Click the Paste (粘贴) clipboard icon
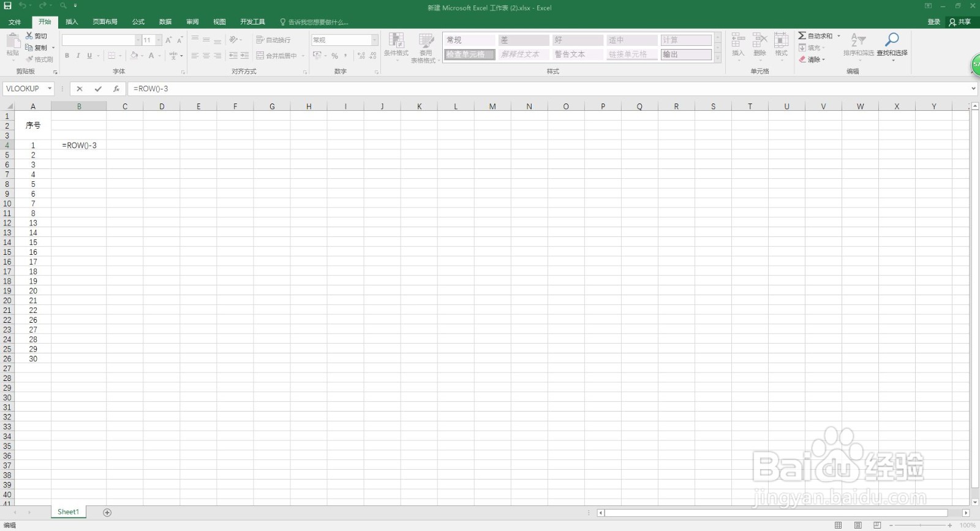 point(13,40)
